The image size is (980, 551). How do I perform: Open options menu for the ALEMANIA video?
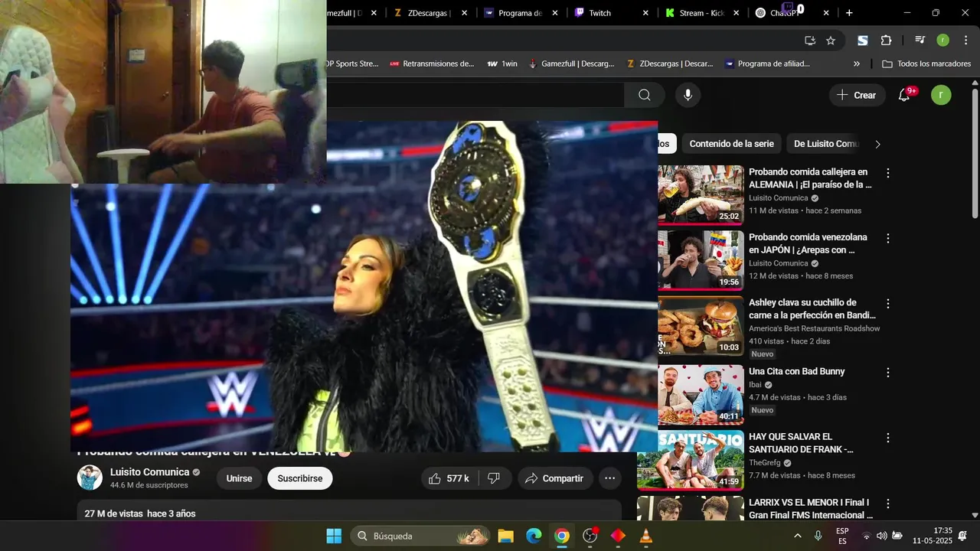coord(888,174)
